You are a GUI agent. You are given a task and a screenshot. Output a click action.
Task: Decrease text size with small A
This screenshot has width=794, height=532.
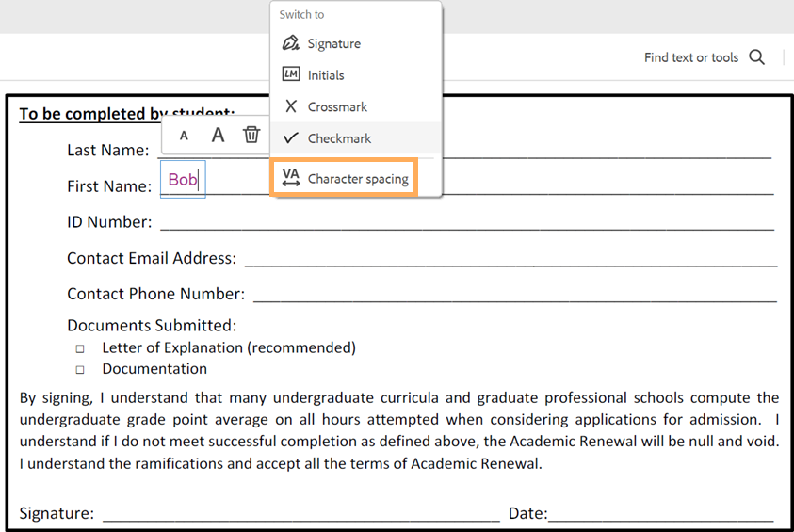(x=184, y=136)
